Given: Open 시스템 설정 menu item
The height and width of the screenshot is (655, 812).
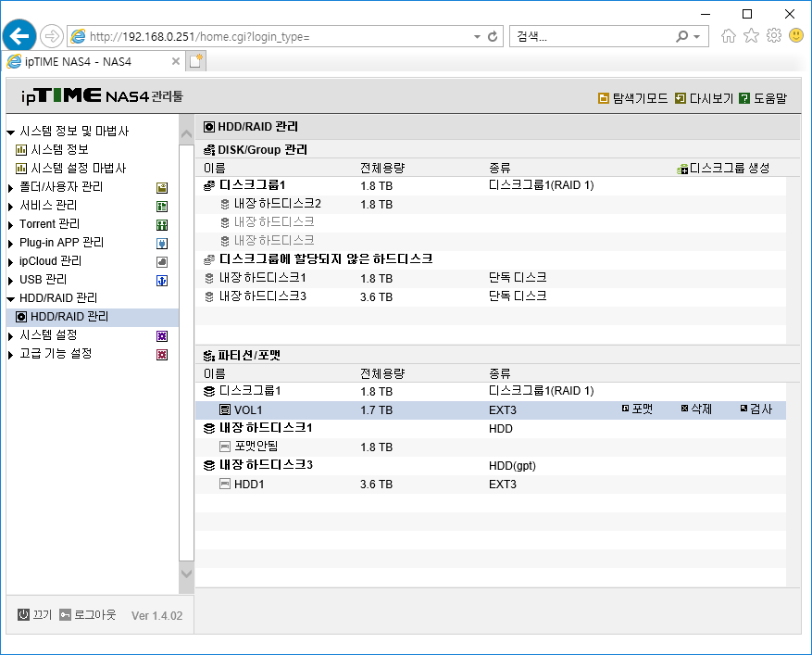Looking at the screenshot, I should (48, 335).
